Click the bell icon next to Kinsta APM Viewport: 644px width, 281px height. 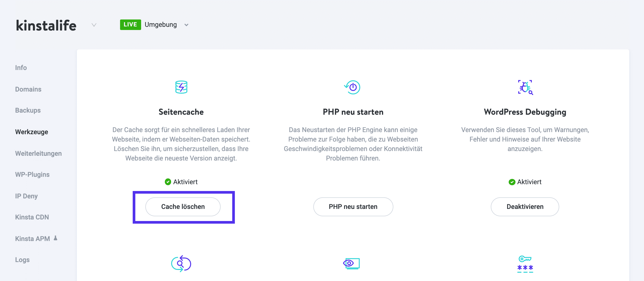pyautogui.click(x=56, y=238)
